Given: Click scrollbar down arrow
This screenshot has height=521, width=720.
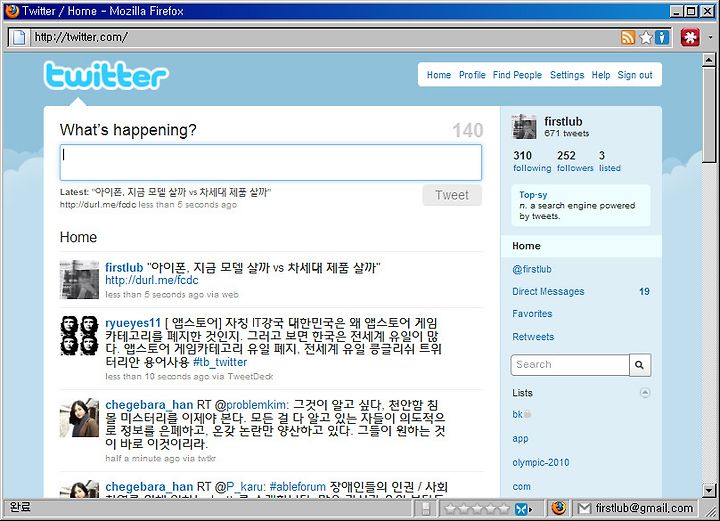Looking at the screenshot, I should (x=709, y=491).
